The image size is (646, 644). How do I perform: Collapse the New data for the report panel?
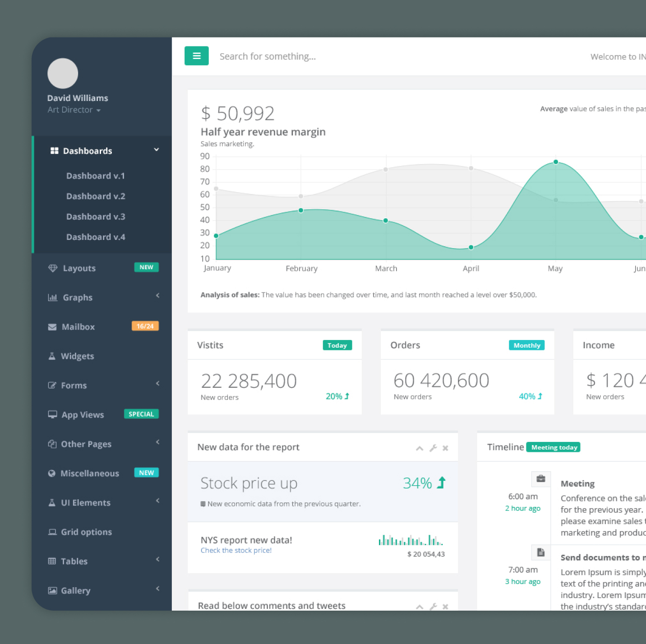pos(420,448)
